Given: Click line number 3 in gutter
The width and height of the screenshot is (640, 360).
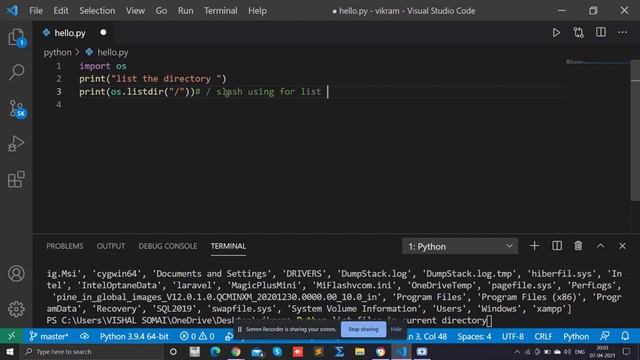Looking at the screenshot, I should click(x=59, y=91).
